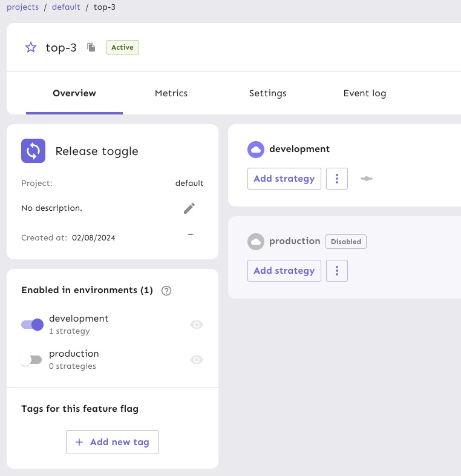
Task: Click the Add new tag button
Action: [113, 442]
